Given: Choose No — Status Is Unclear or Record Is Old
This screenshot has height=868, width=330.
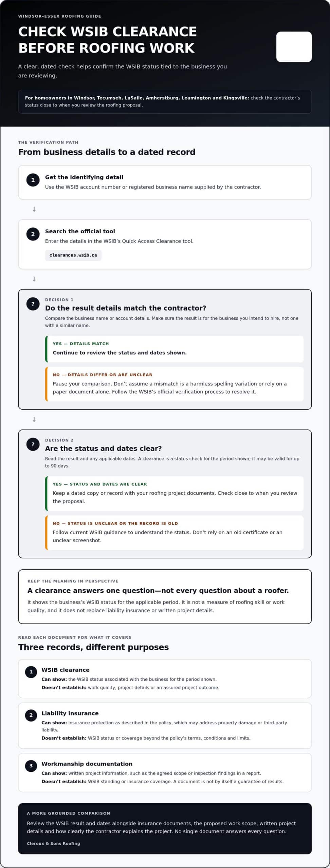Looking at the screenshot, I should [175, 533].
